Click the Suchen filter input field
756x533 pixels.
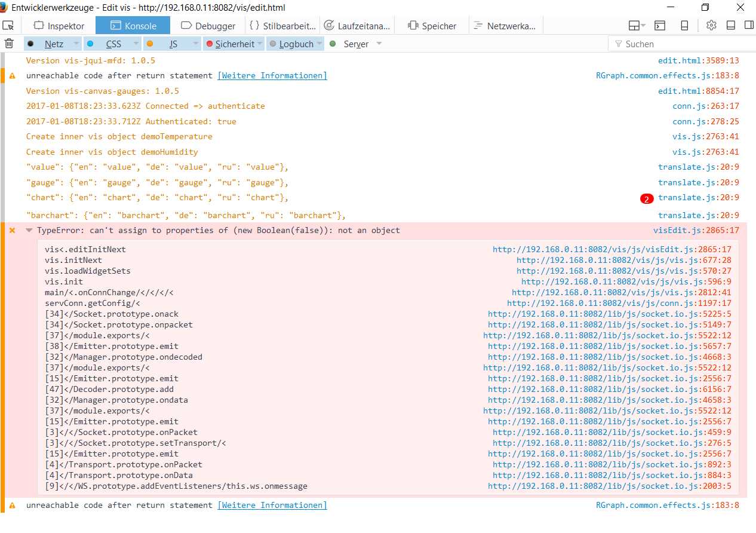point(681,44)
